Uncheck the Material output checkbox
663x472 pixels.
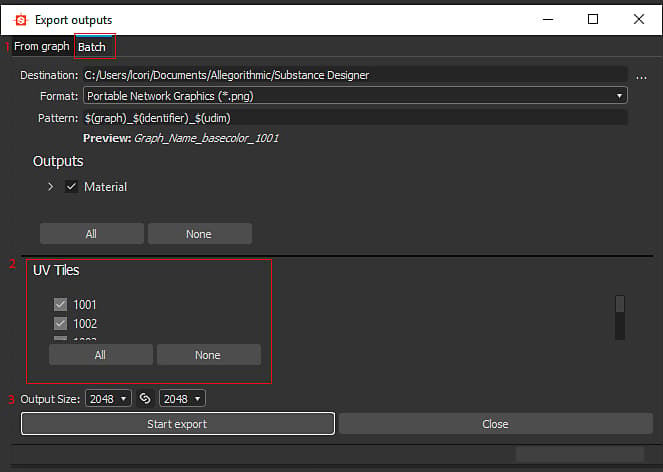[x=71, y=187]
